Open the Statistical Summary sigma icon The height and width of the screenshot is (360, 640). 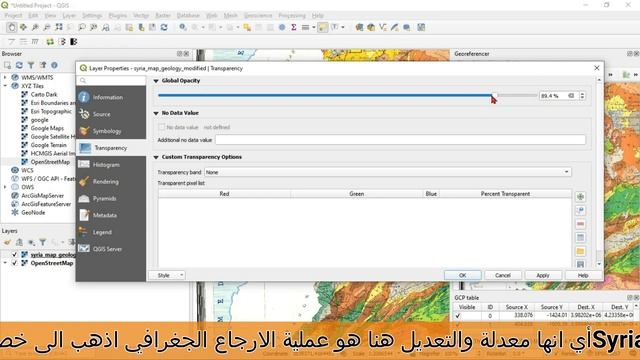click(x=293, y=27)
